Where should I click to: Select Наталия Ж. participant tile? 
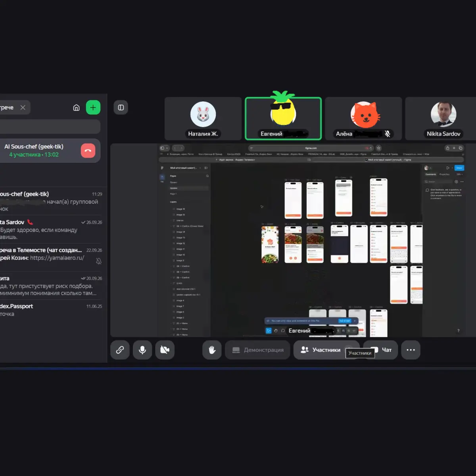pos(203,119)
